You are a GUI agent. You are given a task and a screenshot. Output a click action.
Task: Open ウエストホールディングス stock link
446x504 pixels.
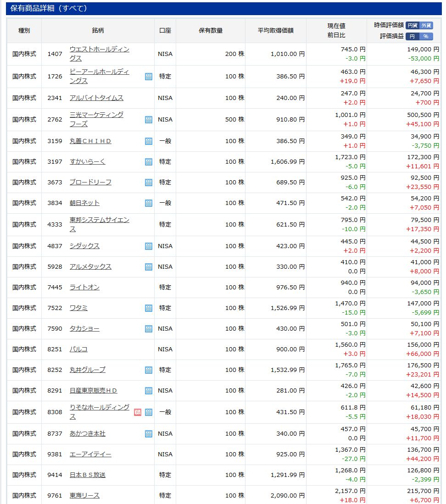pyautogui.click(x=100, y=54)
